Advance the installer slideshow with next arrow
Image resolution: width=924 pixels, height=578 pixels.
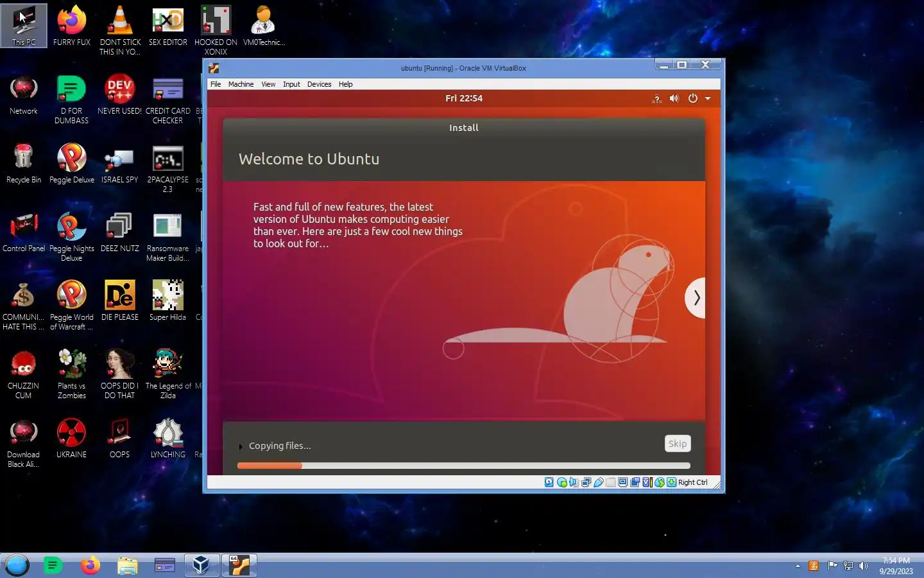[x=696, y=297]
